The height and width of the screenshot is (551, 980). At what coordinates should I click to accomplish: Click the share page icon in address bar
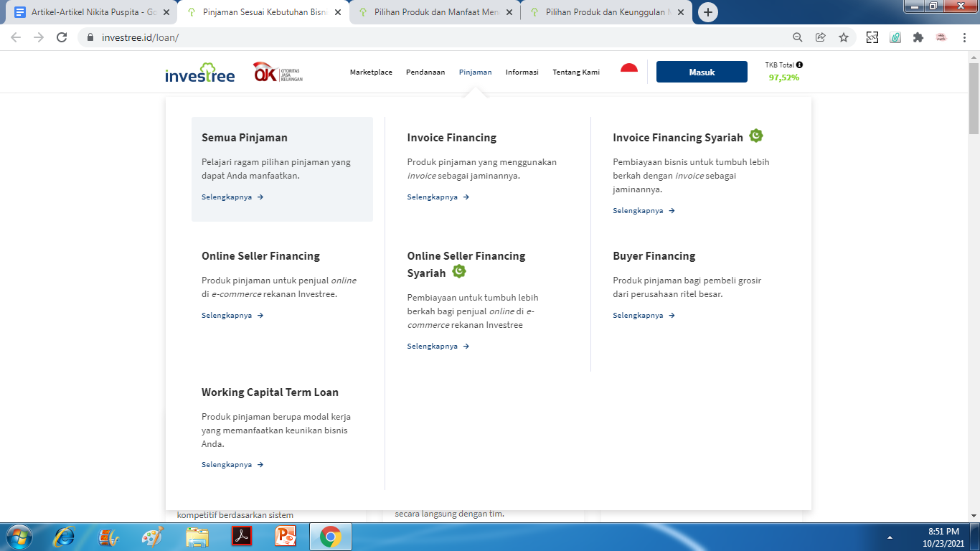pyautogui.click(x=821, y=37)
